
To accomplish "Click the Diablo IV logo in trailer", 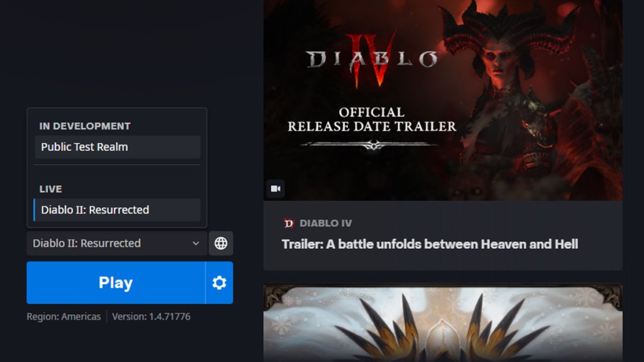I will (x=372, y=60).
